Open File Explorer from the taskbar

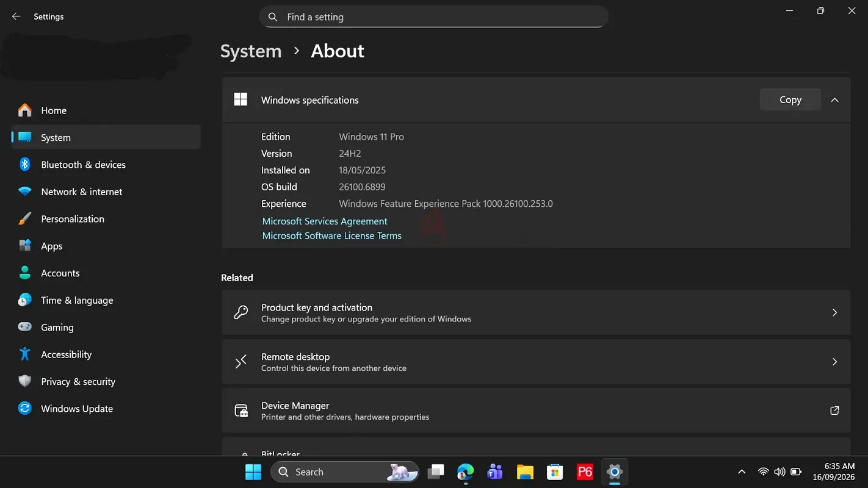525,472
